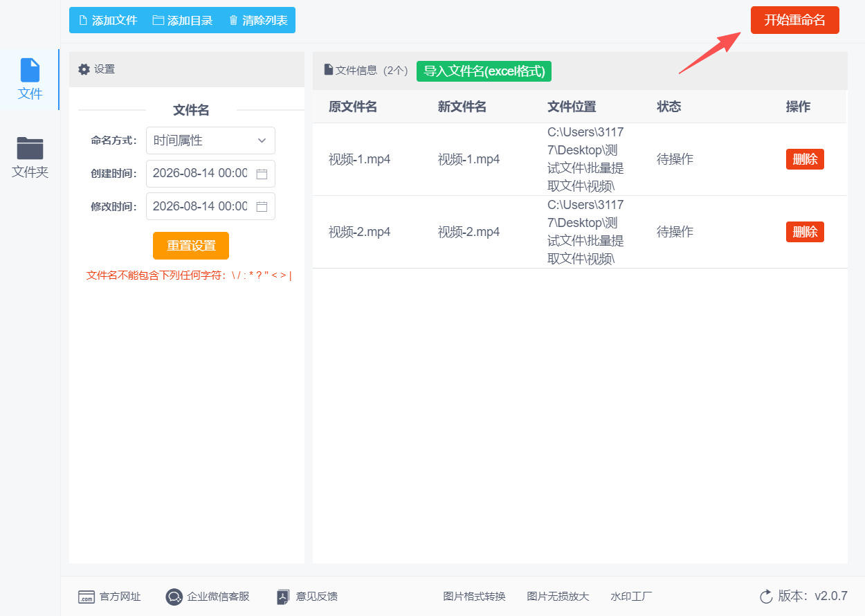Click the 添加文件 add-file button

(x=107, y=20)
